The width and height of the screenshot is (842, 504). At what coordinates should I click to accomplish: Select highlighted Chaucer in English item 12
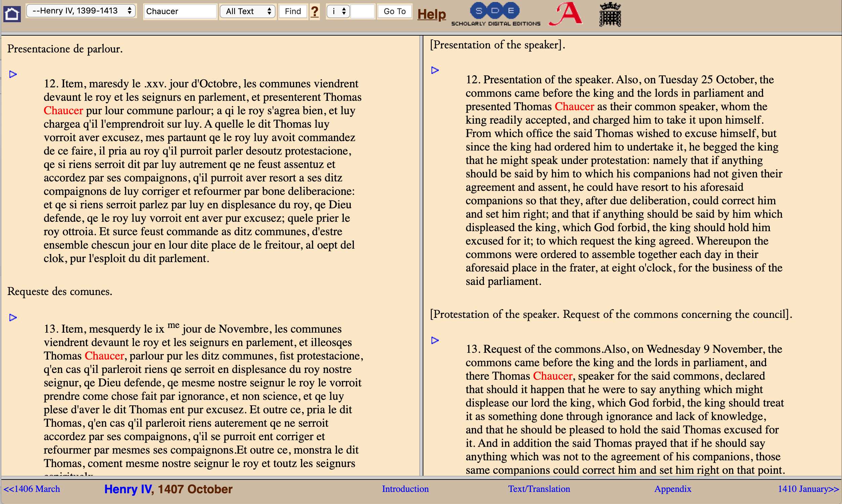point(574,106)
